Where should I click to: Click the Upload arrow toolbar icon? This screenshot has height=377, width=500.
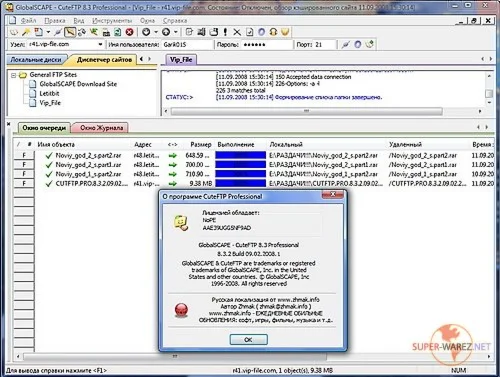coord(166,32)
